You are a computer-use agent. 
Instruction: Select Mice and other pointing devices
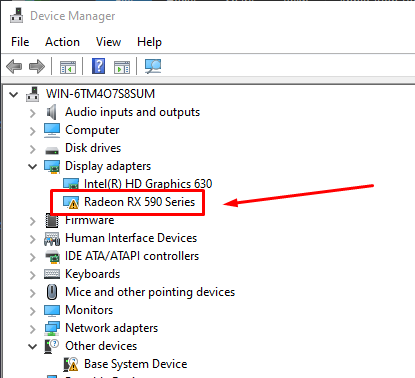tap(150, 292)
